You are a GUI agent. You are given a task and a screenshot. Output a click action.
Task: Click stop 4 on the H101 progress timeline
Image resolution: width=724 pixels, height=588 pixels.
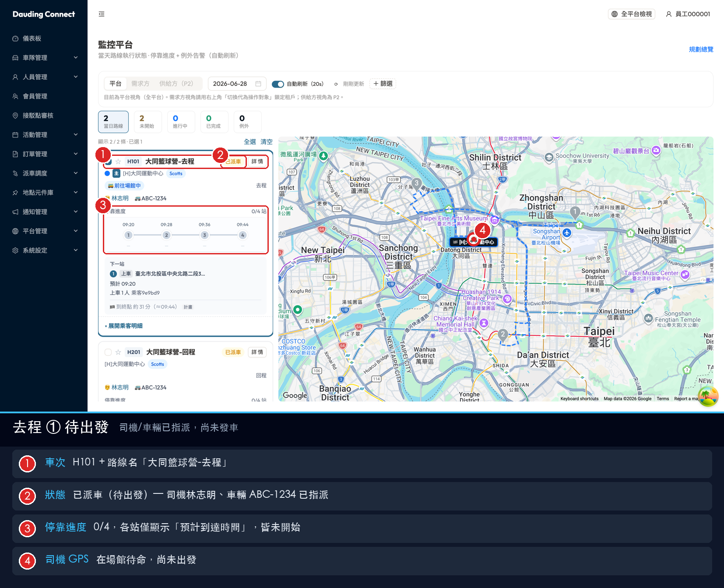pyautogui.click(x=243, y=235)
